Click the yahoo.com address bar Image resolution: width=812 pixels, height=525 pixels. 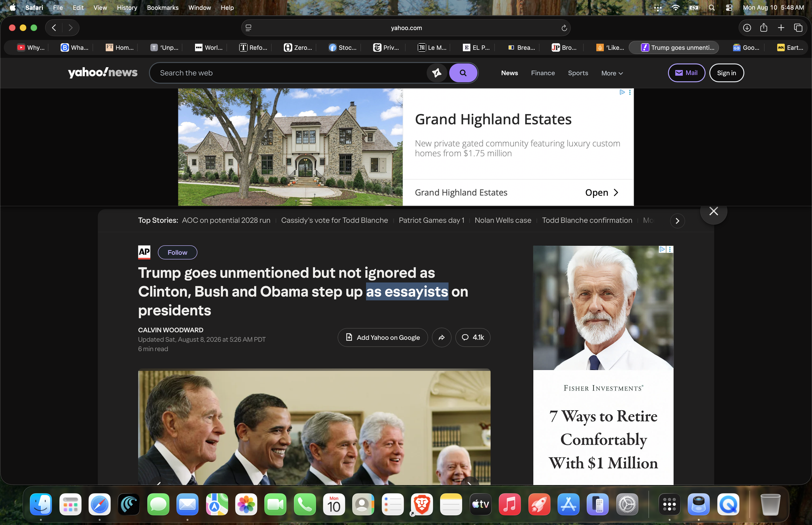point(406,28)
